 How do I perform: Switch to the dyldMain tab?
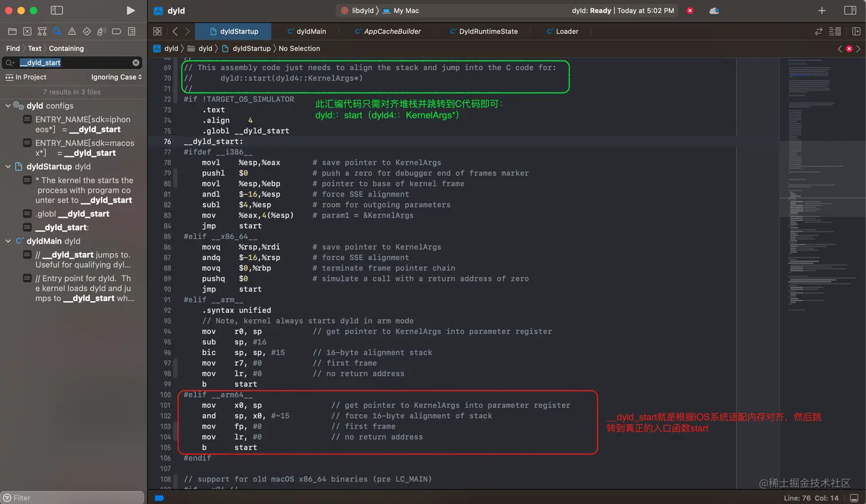pyautogui.click(x=306, y=31)
